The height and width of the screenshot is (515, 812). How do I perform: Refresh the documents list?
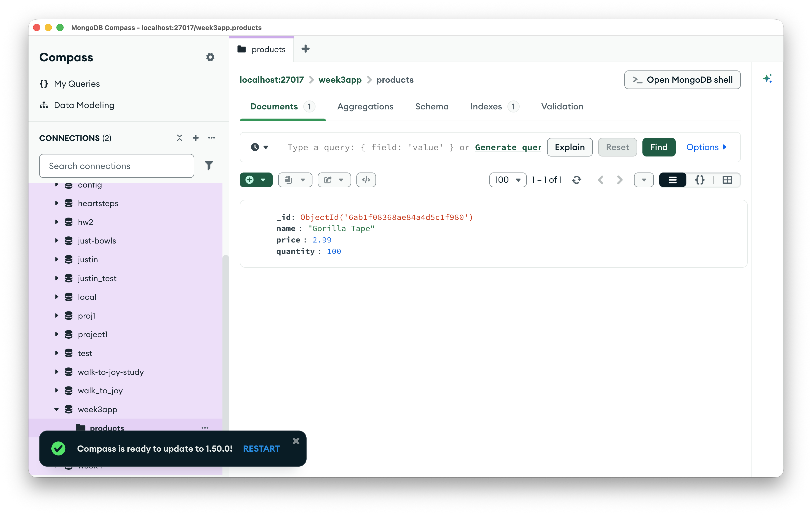pyautogui.click(x=577, y=180)
